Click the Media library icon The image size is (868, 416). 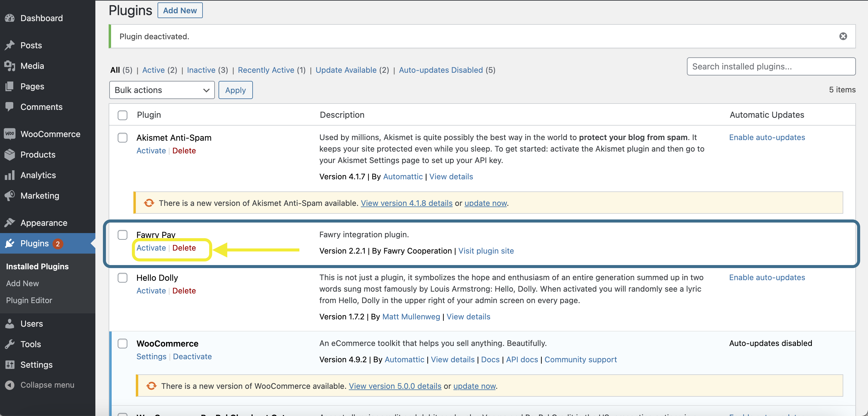coord(10,66)
